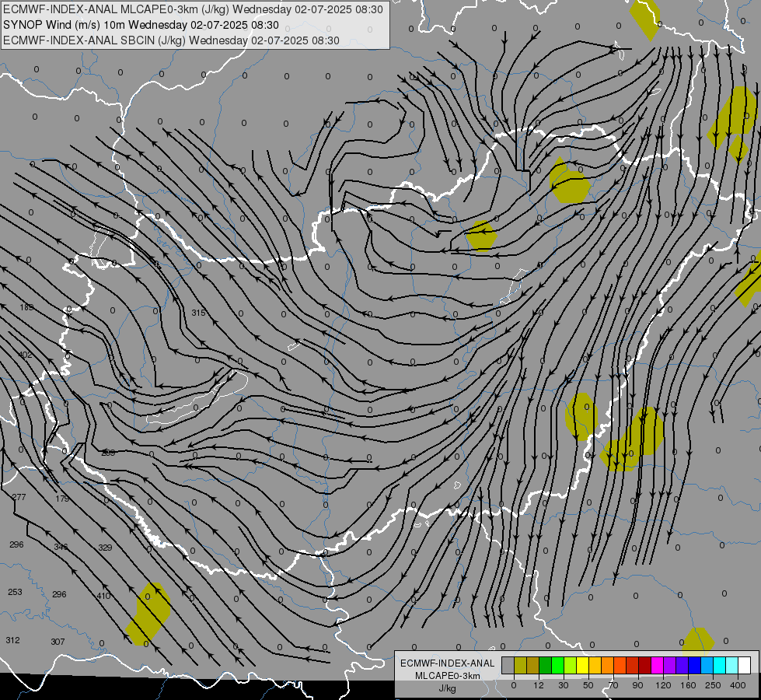
Task: Select the pure yellow legend swatch
Action: 582,666
